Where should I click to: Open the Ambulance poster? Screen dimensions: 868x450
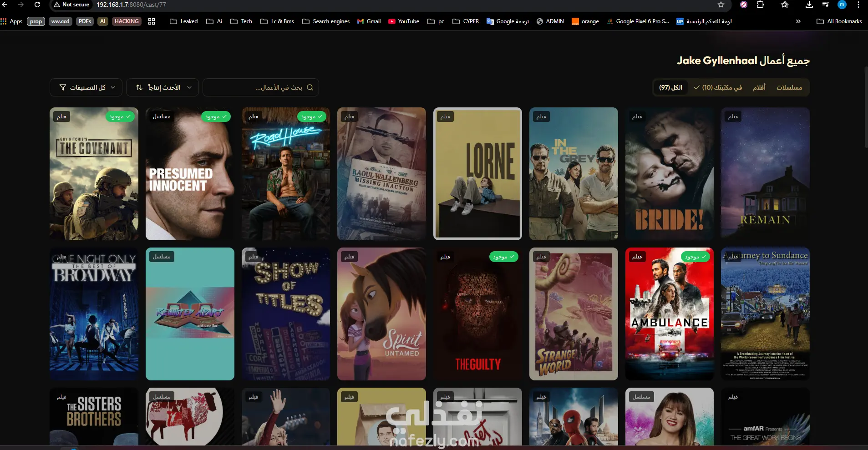(670, 314)
